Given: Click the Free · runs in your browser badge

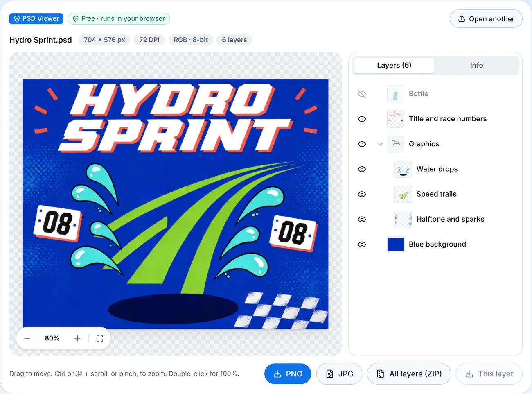Looking at the screenshot, I should (119, 18).
